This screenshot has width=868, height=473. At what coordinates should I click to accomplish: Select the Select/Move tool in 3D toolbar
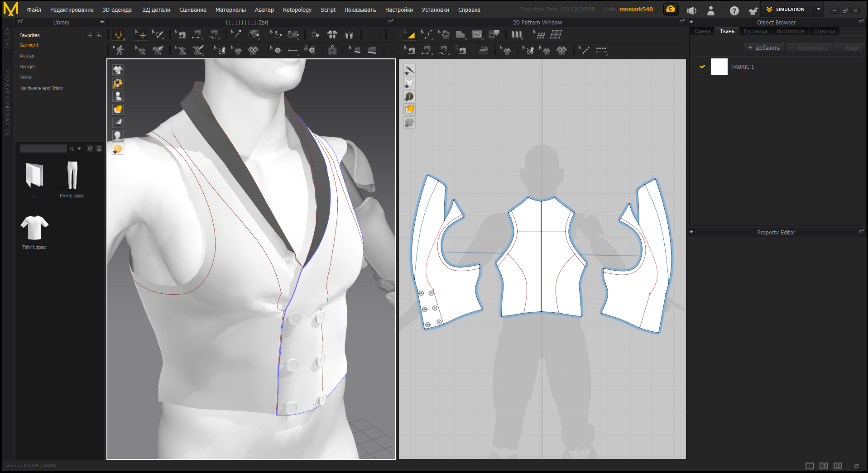141,35
